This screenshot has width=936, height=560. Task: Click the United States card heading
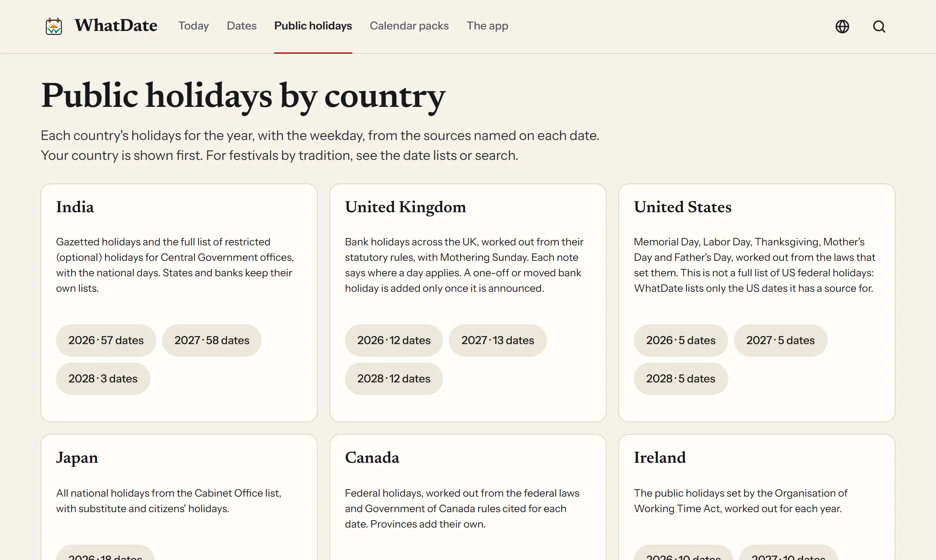pyautogui.click(x=683, y=207)
